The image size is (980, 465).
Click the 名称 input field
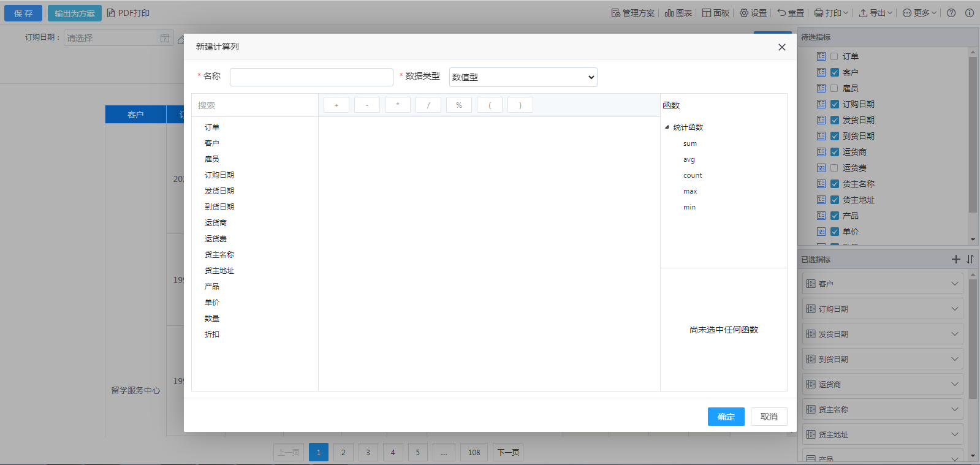click(311, 77)
